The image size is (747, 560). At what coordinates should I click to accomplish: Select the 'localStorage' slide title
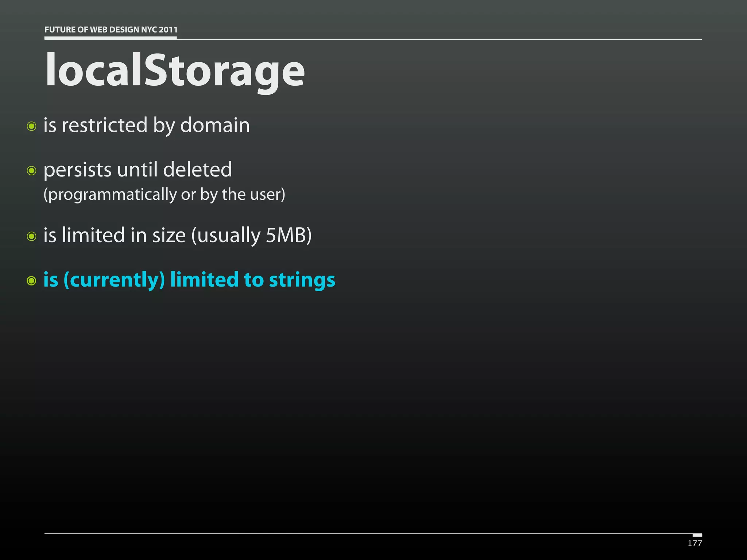(x=175, y=71)
